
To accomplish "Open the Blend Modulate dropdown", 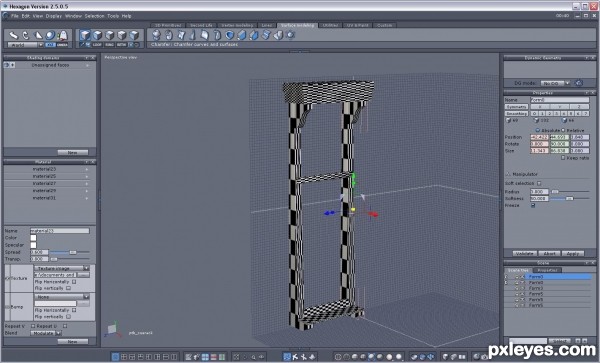I will click(46, 333).
